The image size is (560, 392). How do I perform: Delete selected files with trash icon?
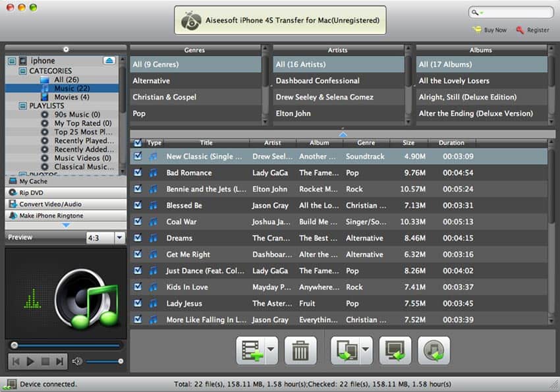tap(300, 350)
